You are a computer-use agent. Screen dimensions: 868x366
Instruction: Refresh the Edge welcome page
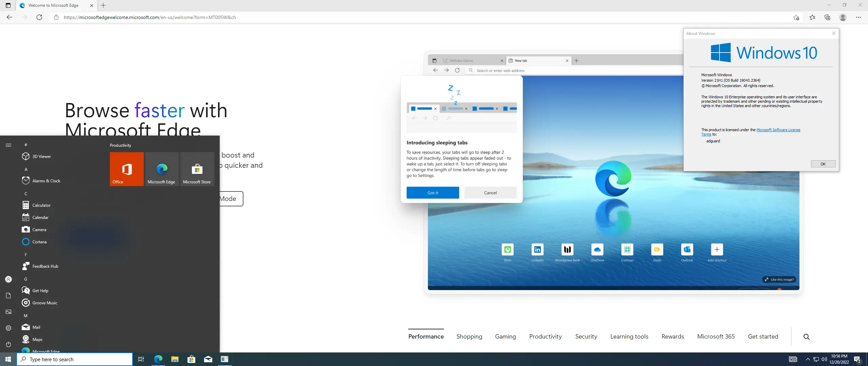[x=39, y=17]
